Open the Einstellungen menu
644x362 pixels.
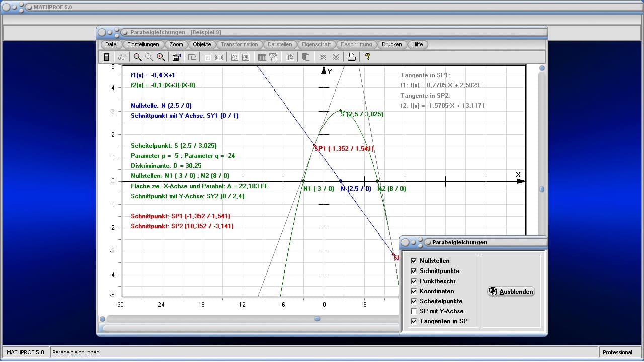point(143,44)
